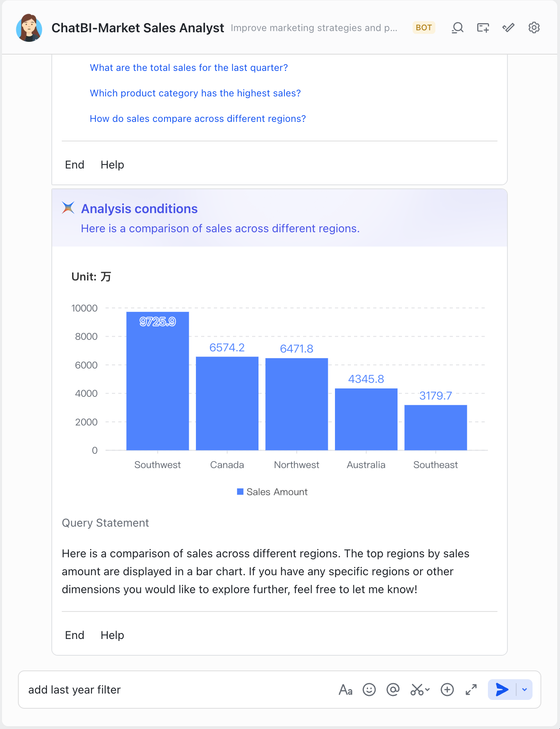Click the double-checkmark task icon in header
560x729 pixels.
pyautogui.click(x=508, y=28)
